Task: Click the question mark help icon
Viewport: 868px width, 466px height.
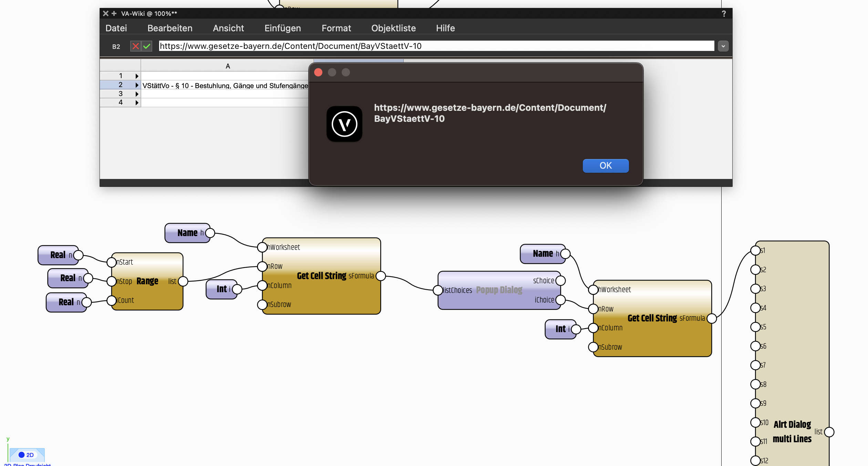Action: (724, 14)
